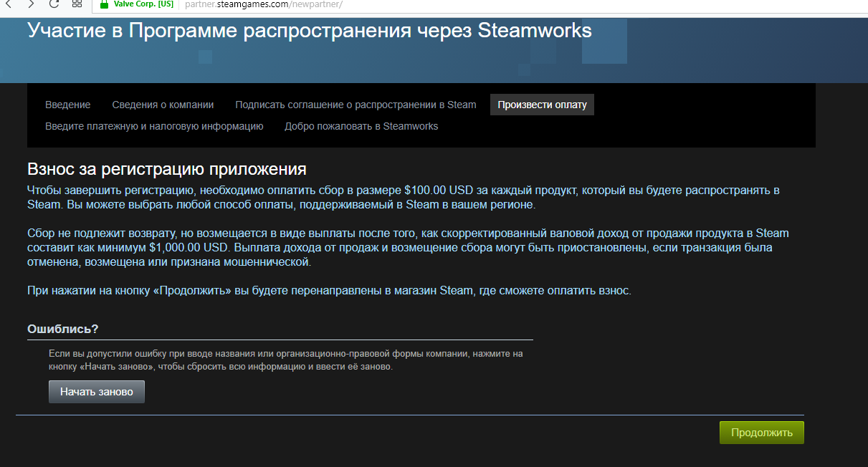Click the paragraph mentioning $100.00 USD fee

404,198
